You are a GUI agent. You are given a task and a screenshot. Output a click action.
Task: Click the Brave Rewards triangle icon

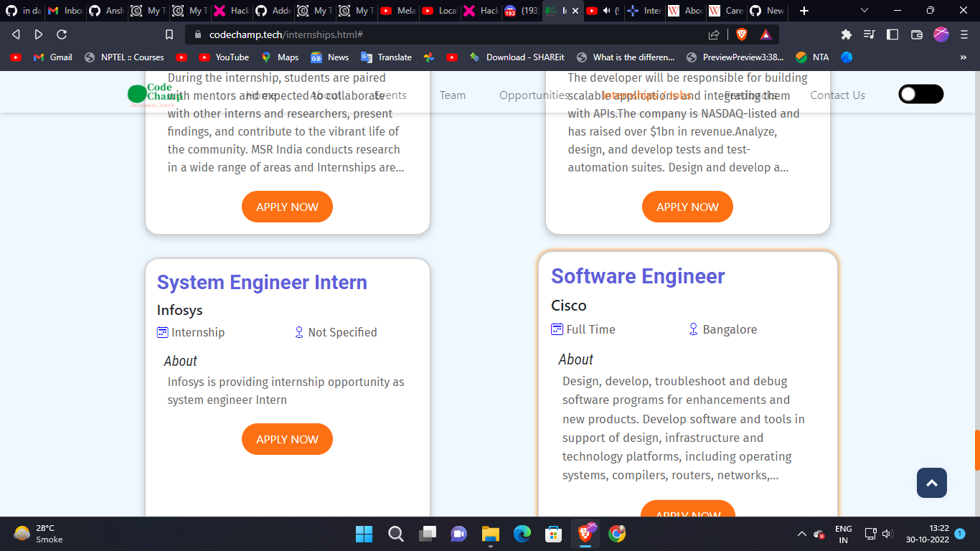[765, 34]
